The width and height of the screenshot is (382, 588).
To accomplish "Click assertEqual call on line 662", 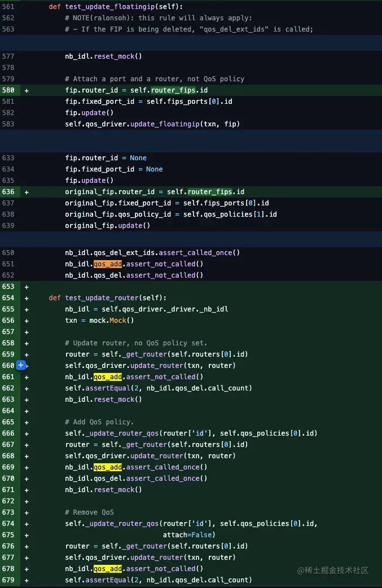I will tap(159, 388).
